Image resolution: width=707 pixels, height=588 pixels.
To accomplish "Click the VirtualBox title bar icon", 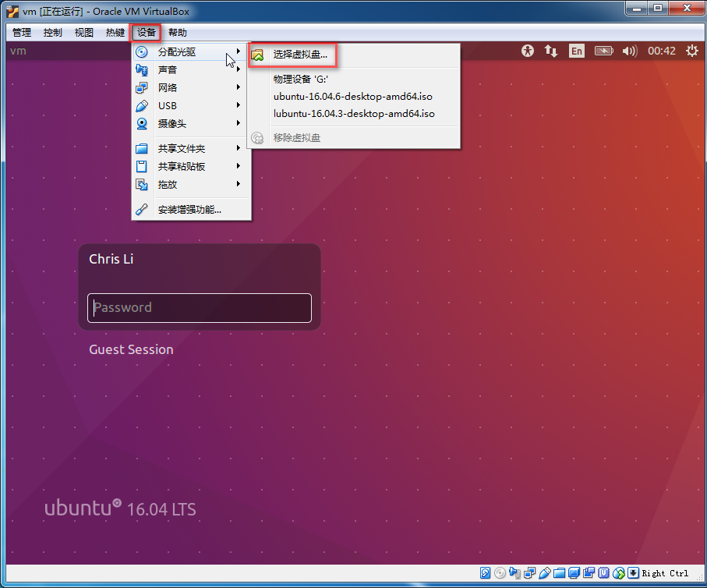I will click(12, 11).
